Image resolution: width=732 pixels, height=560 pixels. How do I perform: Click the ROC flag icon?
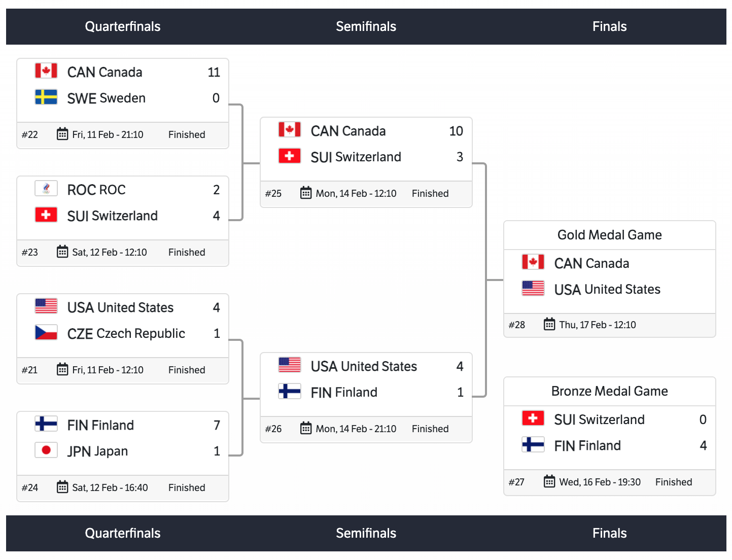click(46, 189)
